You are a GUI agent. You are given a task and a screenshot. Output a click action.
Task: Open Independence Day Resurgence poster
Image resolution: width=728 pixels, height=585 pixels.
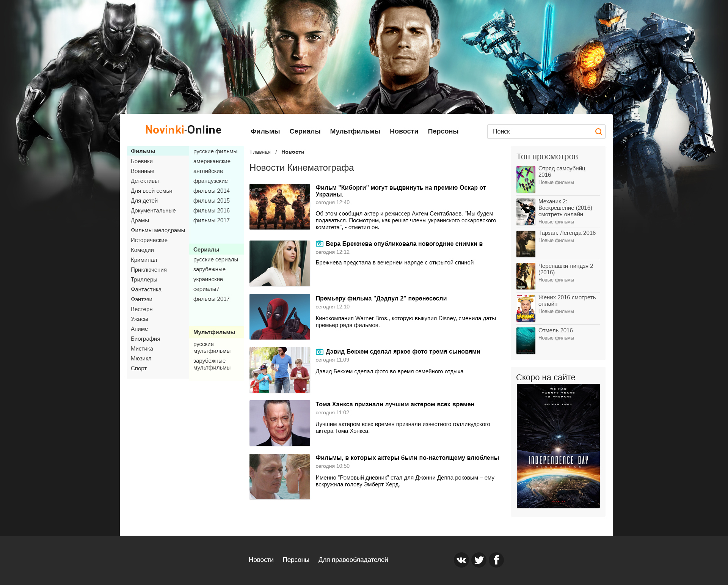(558, 446)
